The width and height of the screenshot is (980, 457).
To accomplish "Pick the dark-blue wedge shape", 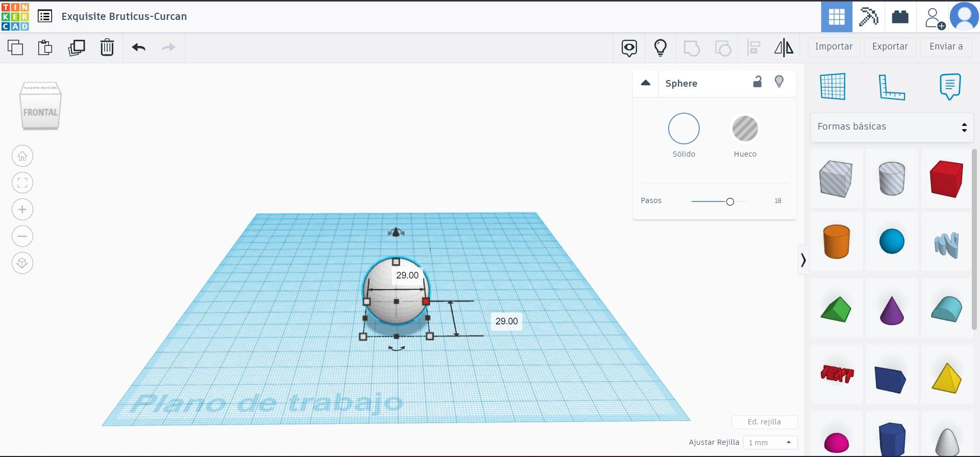I will tap(891, 379).
